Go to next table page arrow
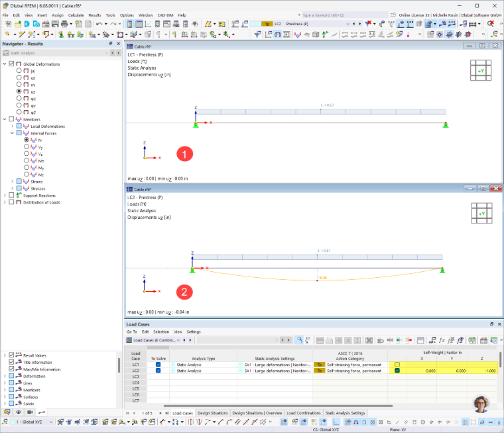The image size is (504, 433). 160,413
